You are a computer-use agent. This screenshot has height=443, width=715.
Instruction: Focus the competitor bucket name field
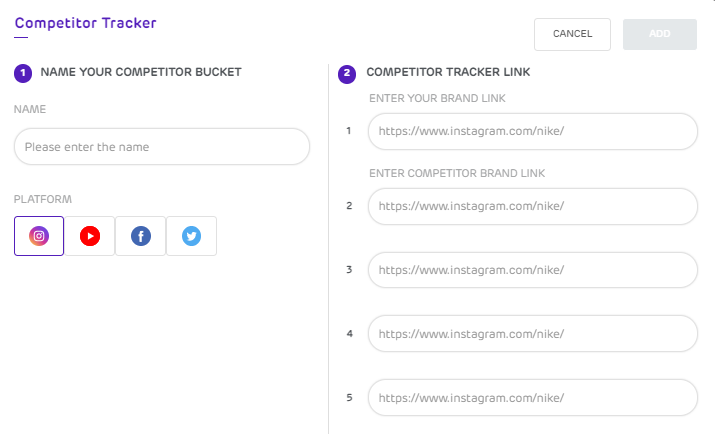(x=162, y=147)
